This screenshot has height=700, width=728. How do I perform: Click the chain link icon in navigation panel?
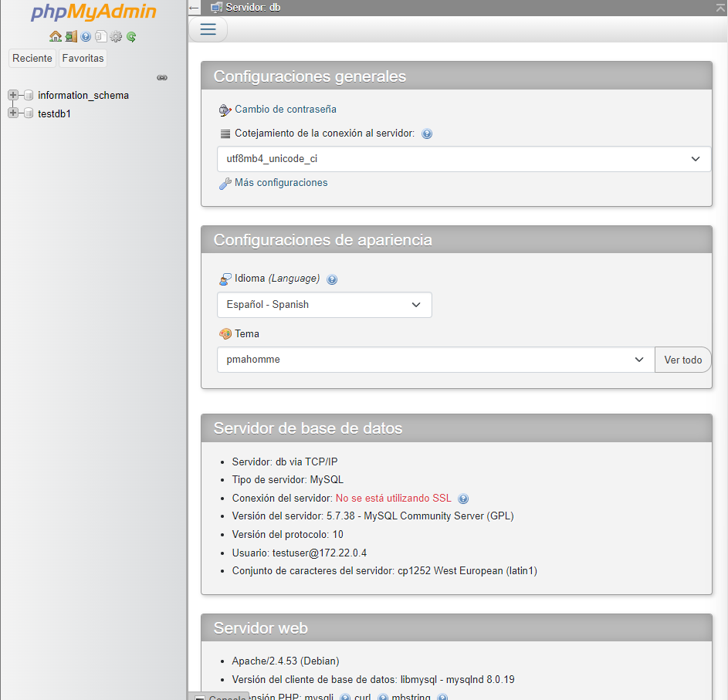(162, 77)
